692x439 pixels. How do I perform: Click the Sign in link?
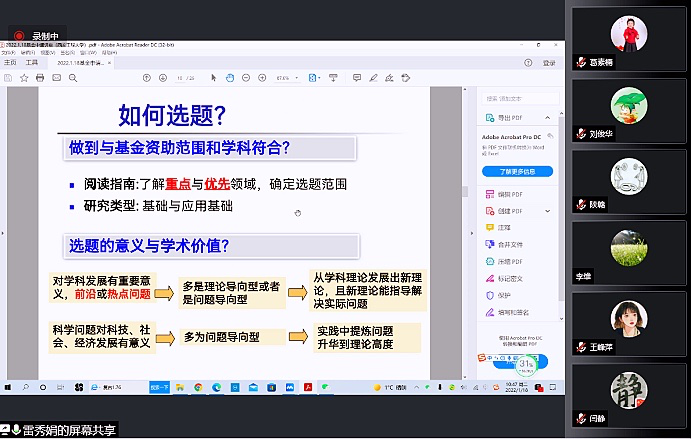point(548,62)
